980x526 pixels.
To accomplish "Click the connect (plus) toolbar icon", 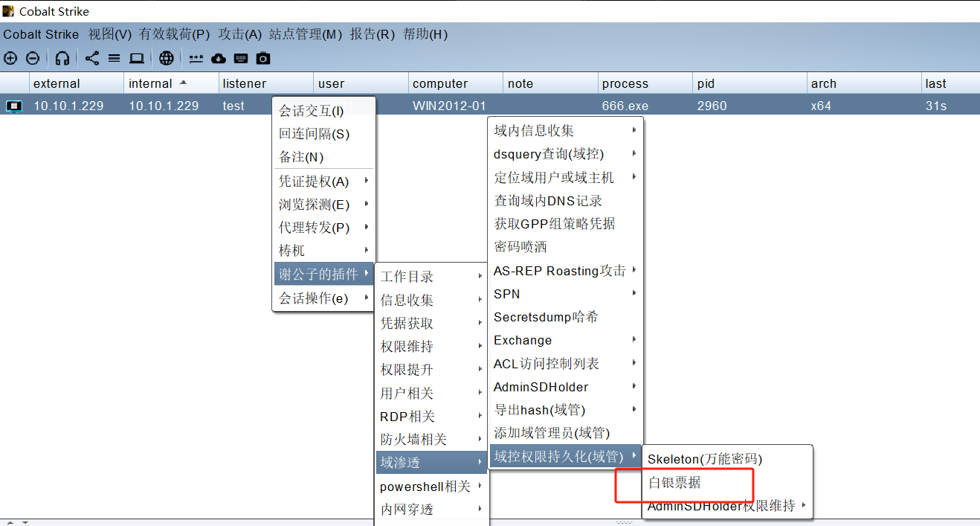I will 10,58.
